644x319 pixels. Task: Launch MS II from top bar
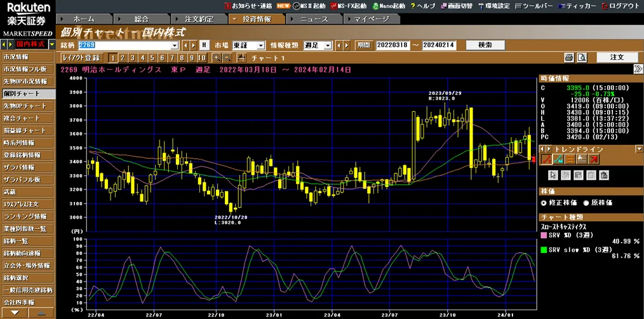309,6
